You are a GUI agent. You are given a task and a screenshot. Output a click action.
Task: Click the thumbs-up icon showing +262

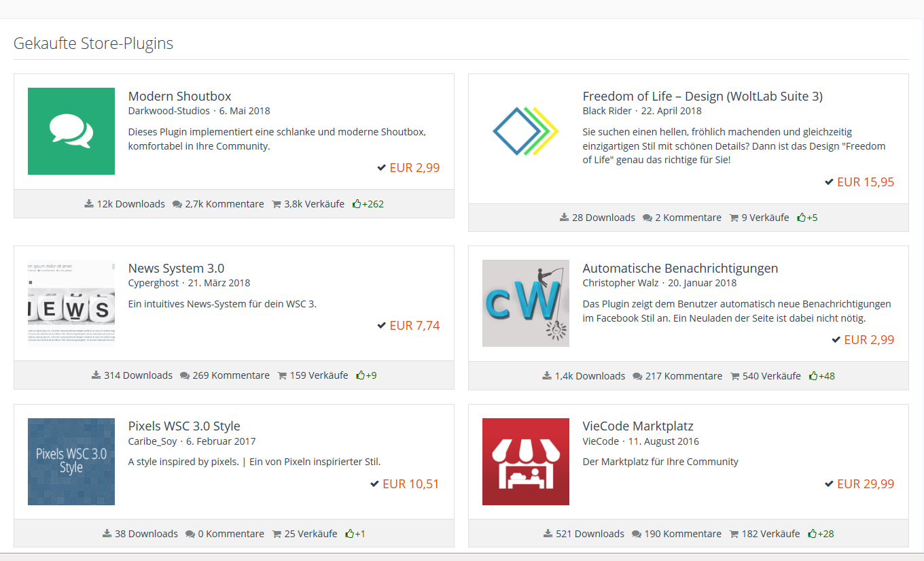click(357, 204)
